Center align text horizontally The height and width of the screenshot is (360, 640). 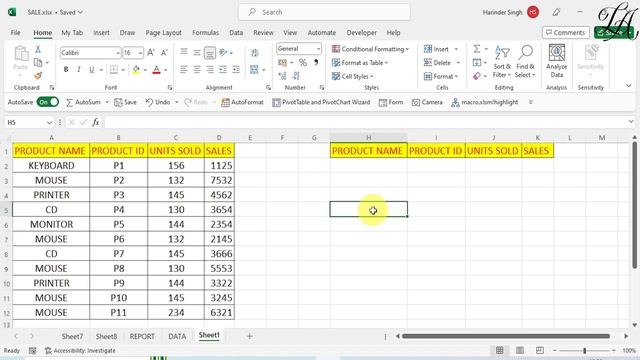coord(197,70)
